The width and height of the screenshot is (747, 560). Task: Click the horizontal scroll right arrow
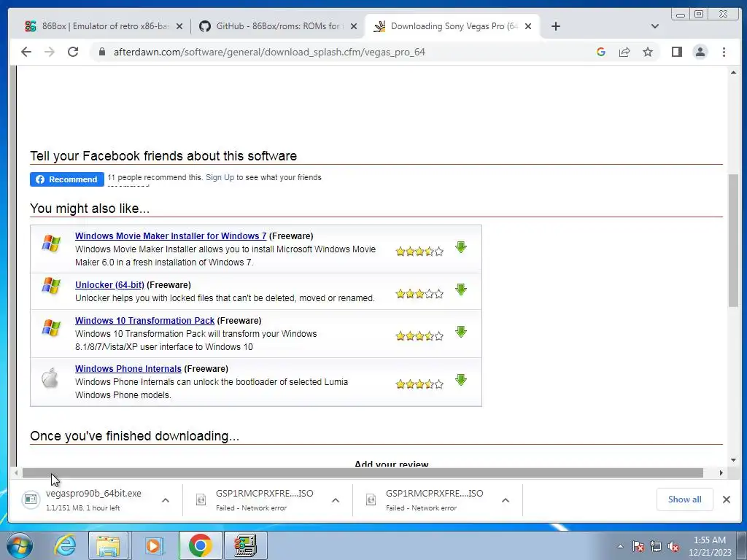click(x=721, y=472)
